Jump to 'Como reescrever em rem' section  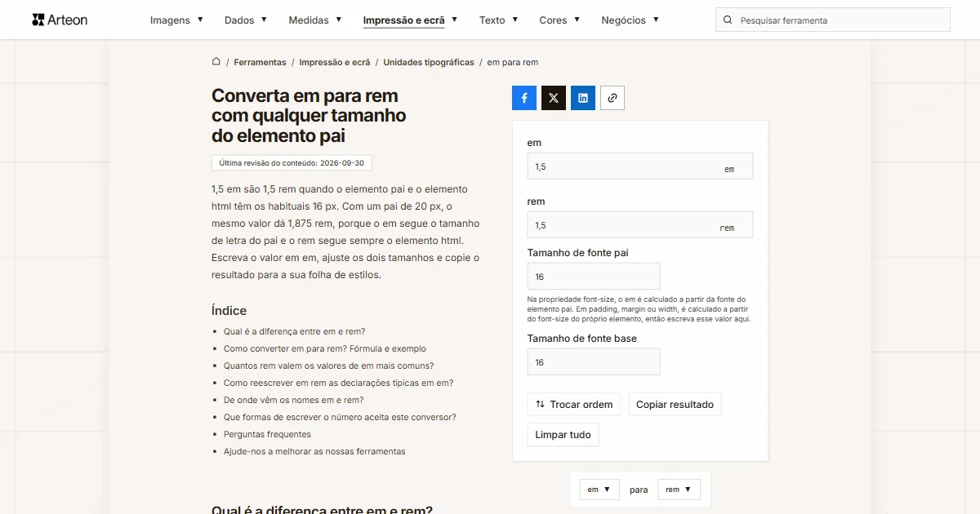coord(338,383)
